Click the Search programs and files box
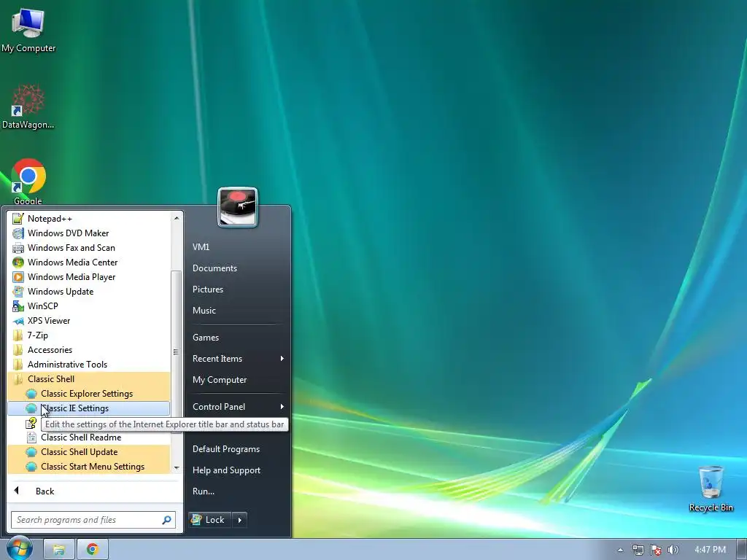Viewport: 747px width, 560px height. click(x=93, y=520)
